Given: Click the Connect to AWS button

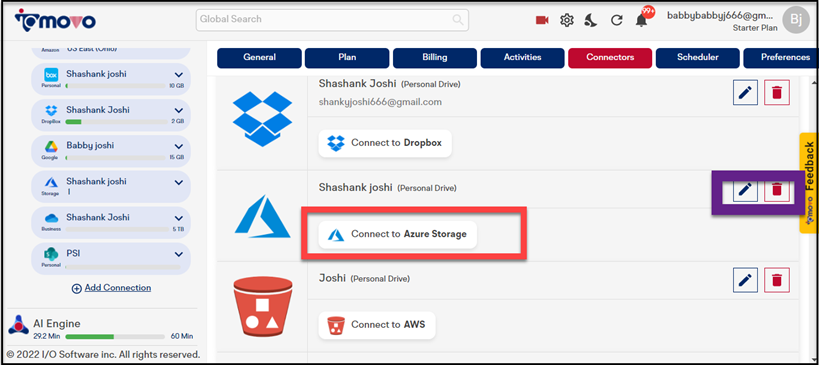Looking at the screenshot, I should [377, 325].
